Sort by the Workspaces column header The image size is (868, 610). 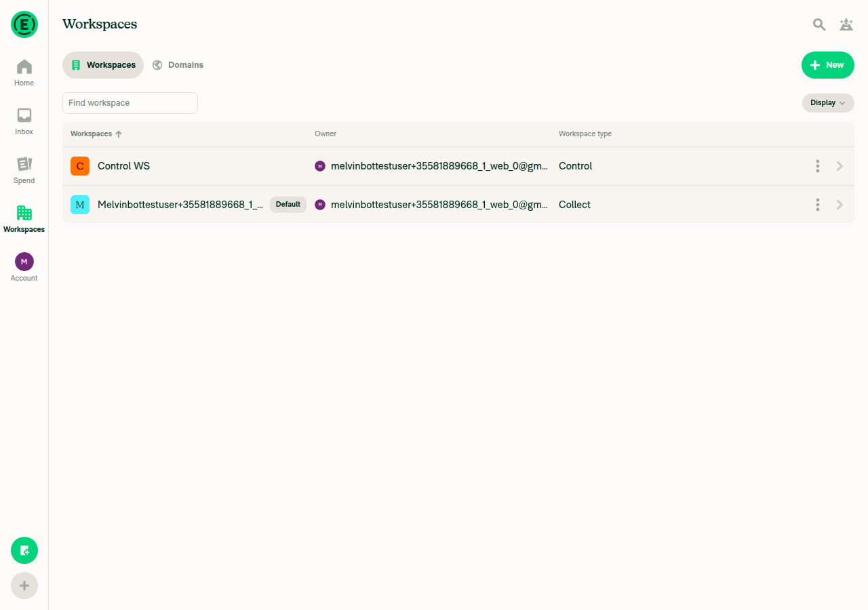(96, 134)
